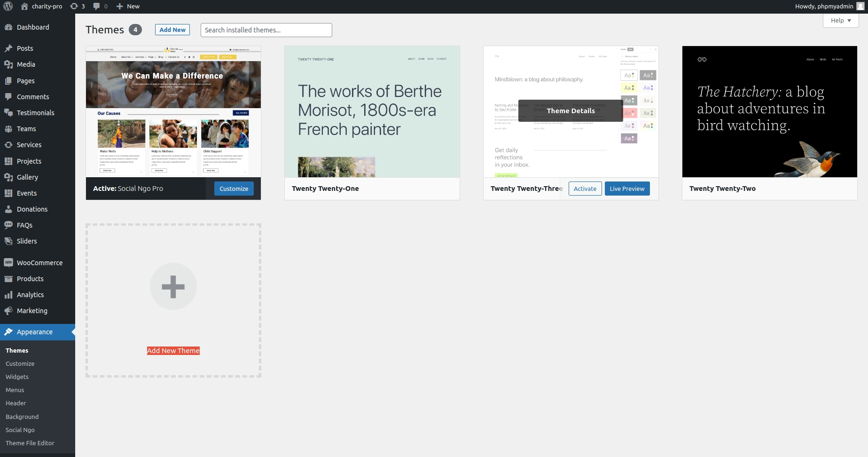The image size is (868, 457).
Task: Click the Twenty Twenty-Two theme name
Action: pyautogui.click(x=723, y=189)
